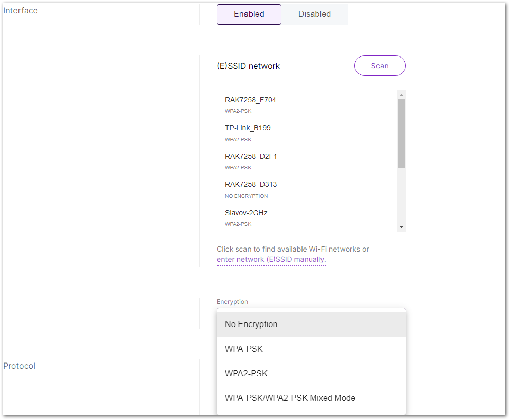Switch the interface to Disabled
This screenshot has width=510, height=420.
314,14
